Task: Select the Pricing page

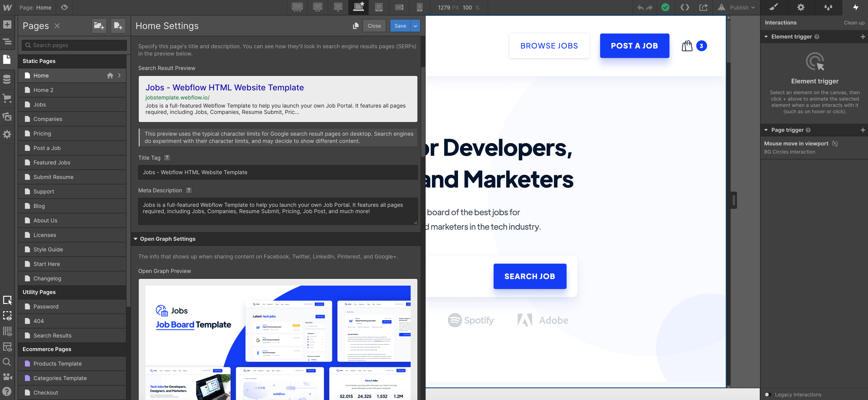Action: 42,133
